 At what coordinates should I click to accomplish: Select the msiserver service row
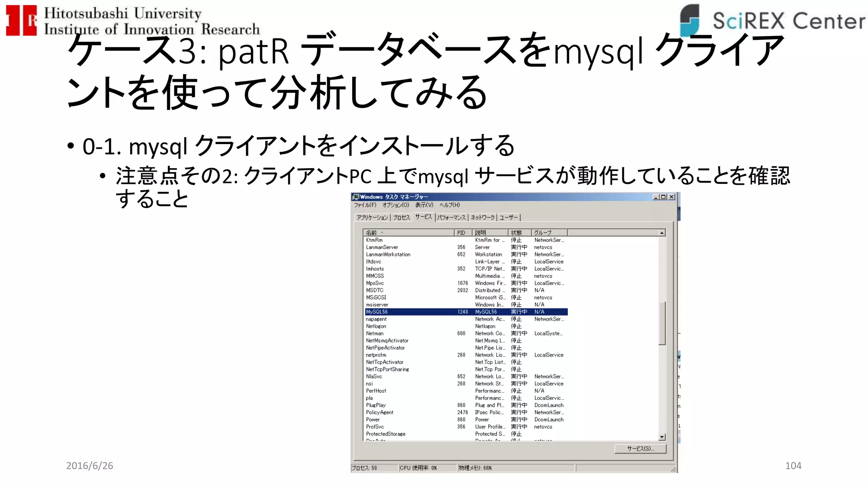click(x=466, y=305)
